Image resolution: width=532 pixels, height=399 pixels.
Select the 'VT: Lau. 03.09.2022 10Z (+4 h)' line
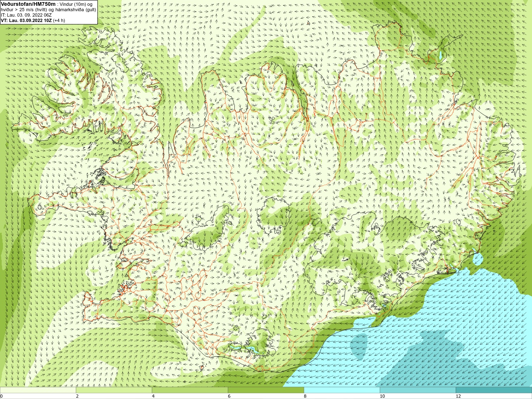click(33, 20)
